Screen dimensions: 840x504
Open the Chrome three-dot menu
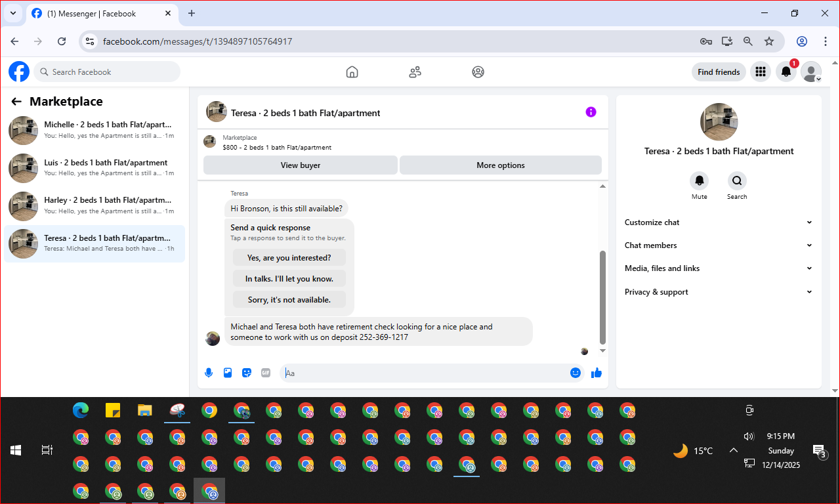tap(826, 41)
